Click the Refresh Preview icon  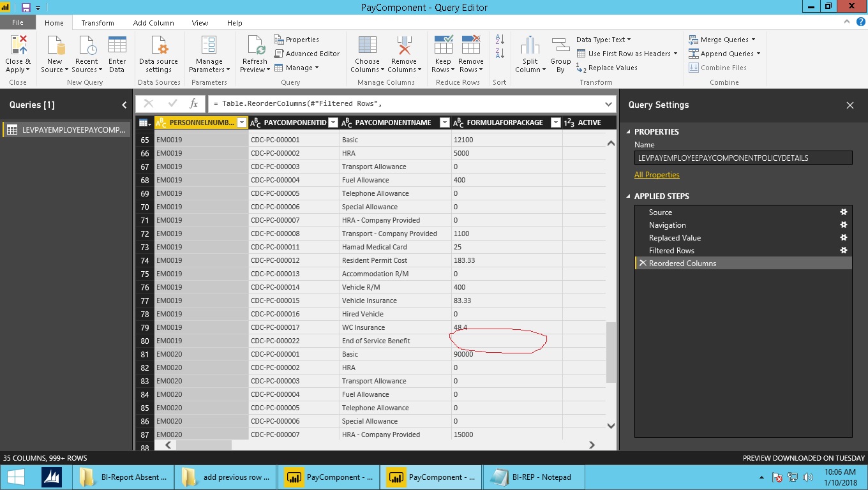tap(256, 46)
